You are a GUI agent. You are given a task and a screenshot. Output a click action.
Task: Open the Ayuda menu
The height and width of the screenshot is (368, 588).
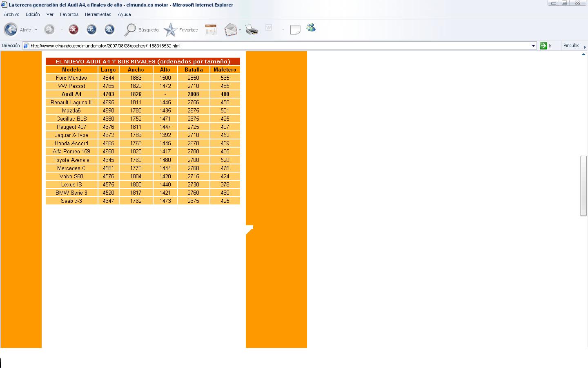[125, 14]
